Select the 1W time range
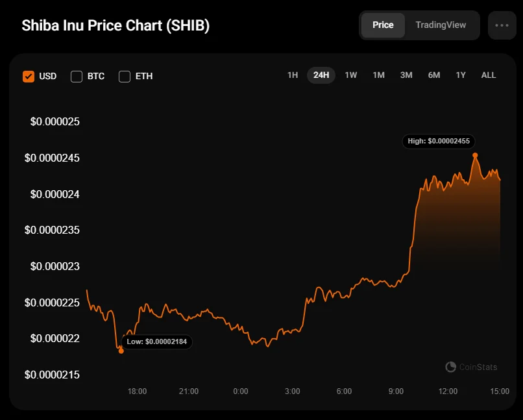The height and width of the screenshot is (420, 523). coord(350,75)
